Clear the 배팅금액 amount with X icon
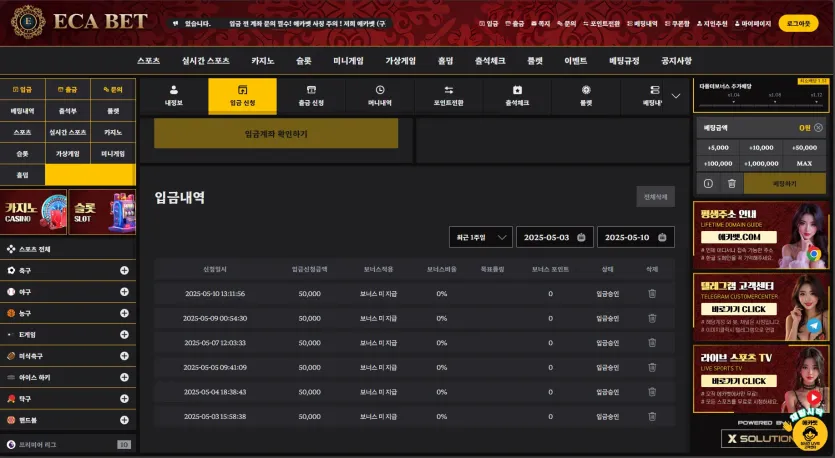The height and width of the screenshot is (458, 835). (x=818, y=128)
